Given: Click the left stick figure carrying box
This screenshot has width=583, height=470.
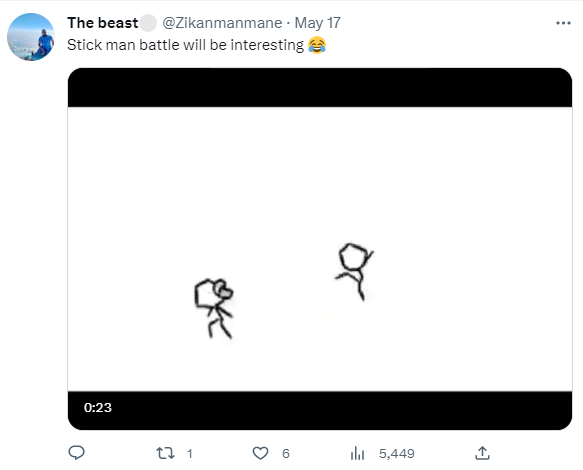Looking at the screenshot, I should pos(214,308).
